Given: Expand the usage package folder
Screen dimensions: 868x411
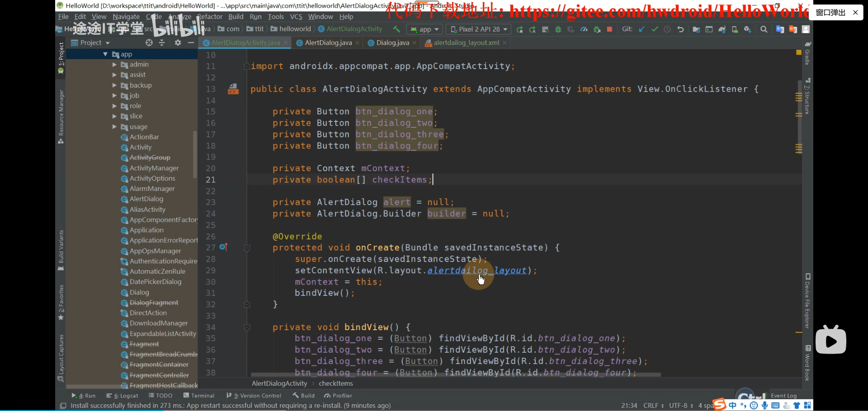Looking at the screenshot, I should click(x=114, y=127).
